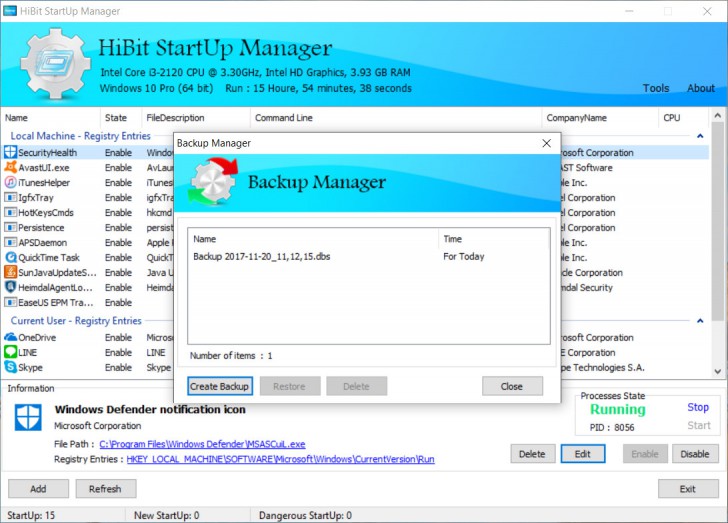Click Heimdal Security company name cell
Screen dimensions: 728x523
[587, 288]
